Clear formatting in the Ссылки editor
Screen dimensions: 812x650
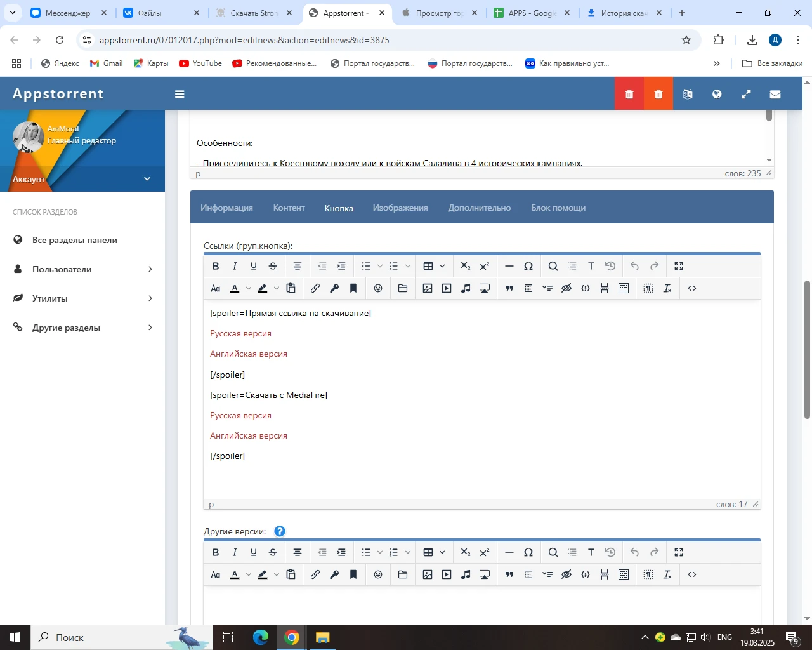(x=667, y=288)
